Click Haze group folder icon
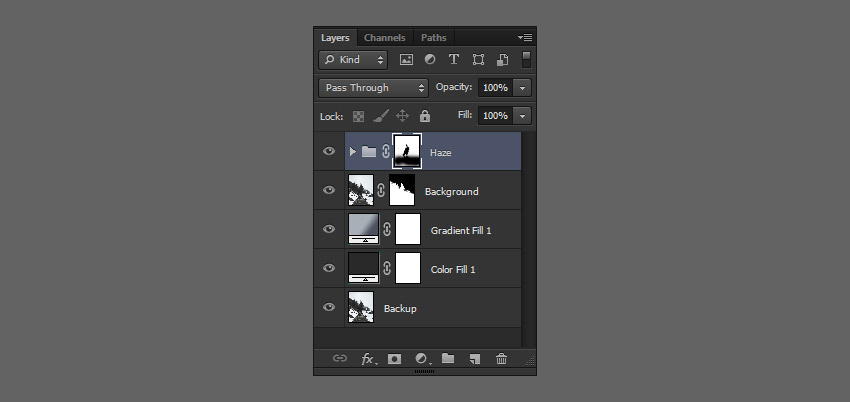Image resolution: width=850 pixels, height=402 pixels. (x=369, y=151)
